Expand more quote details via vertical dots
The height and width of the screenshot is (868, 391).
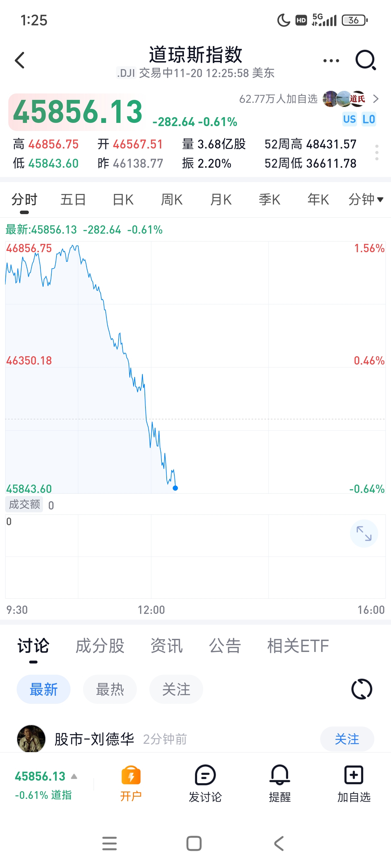click(x=377, y=153)
